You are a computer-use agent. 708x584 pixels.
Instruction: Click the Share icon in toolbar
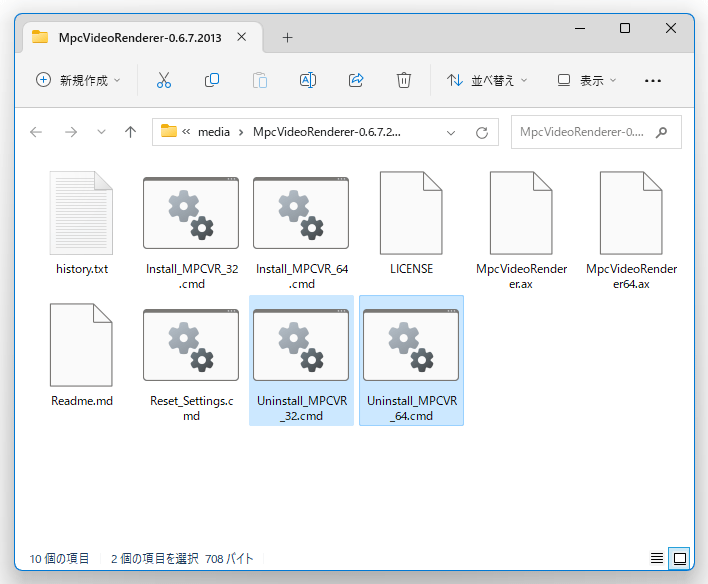tap(356, 80)
